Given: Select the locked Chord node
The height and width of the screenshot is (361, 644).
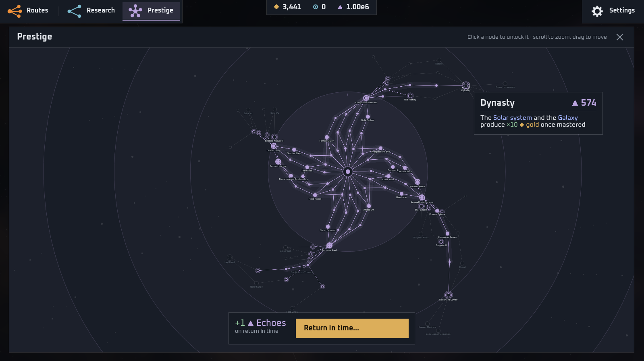Looking at the screenshot, I should 462,263.
